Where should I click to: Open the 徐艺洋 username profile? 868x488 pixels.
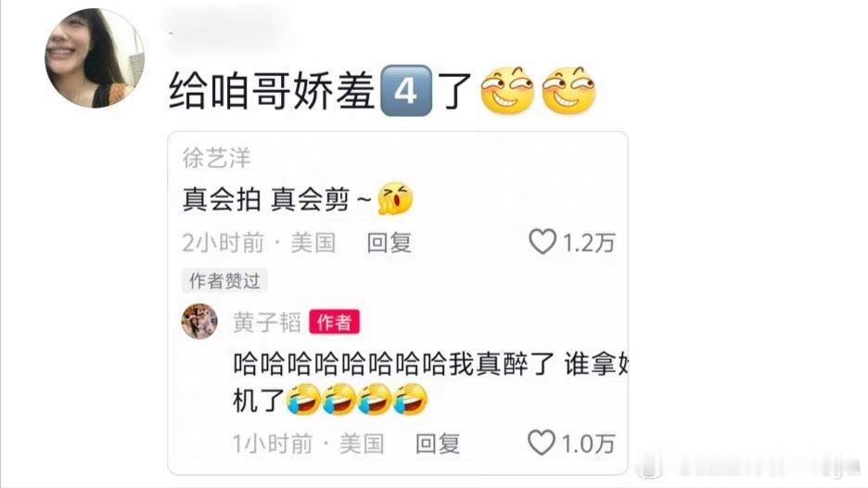[x=216, y=158]
